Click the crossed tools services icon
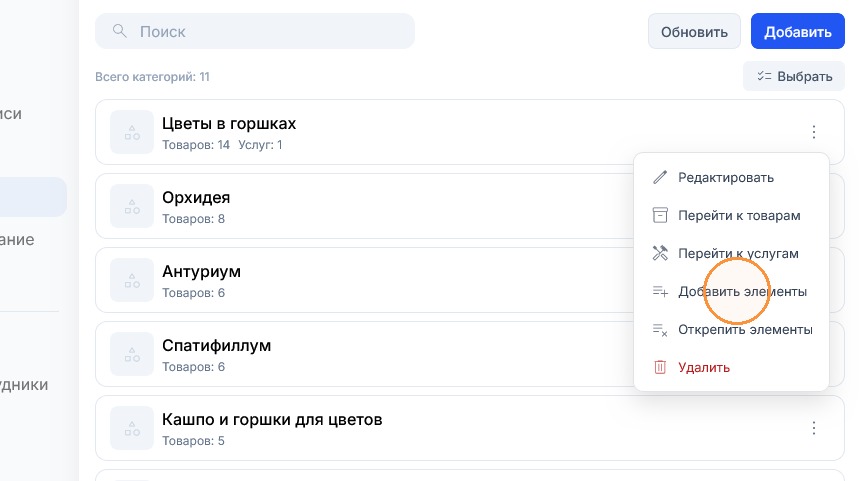Screen dimensions: 861x481 (x=660, y=253)
